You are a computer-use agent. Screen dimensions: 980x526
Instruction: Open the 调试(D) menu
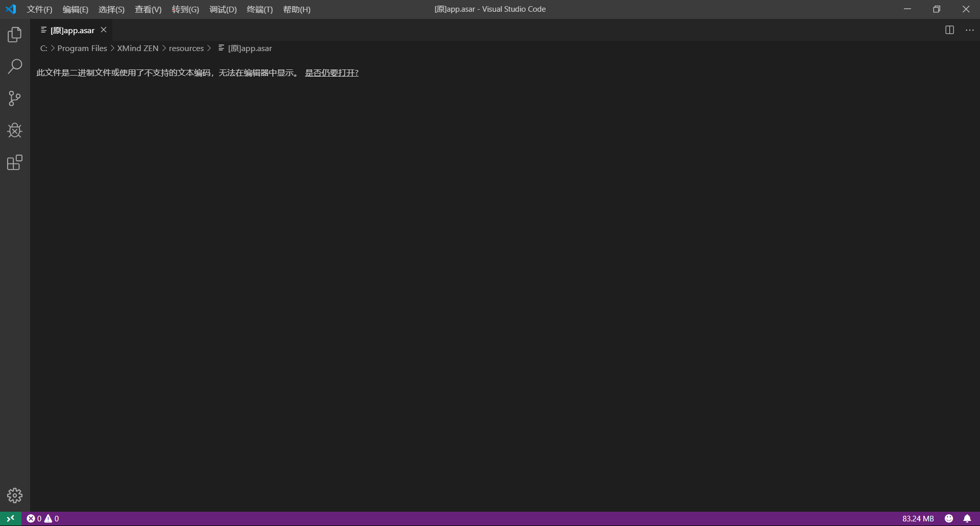click(223, 9)
